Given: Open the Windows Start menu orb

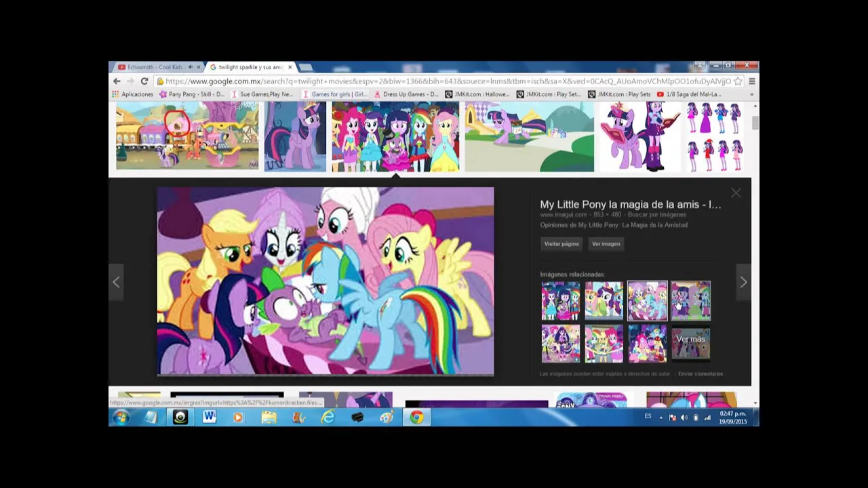Looking at the screenshot, I should (x=121, y=418).
